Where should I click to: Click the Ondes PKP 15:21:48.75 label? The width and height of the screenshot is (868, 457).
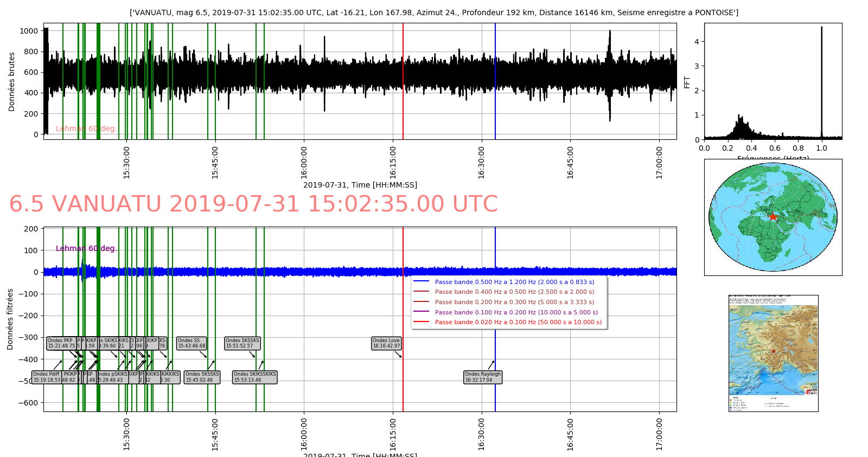[x=61, y=343]
